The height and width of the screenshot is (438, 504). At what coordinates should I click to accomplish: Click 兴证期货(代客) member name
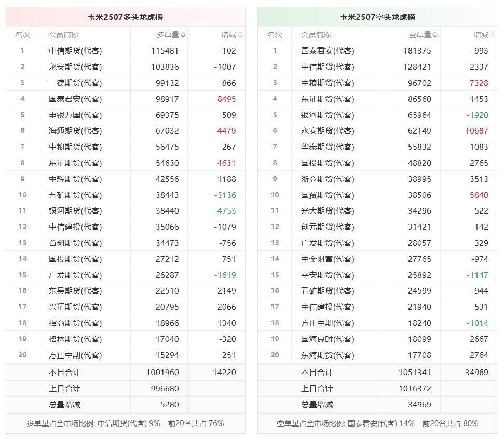pyautogui.click(x=75, y=307)
